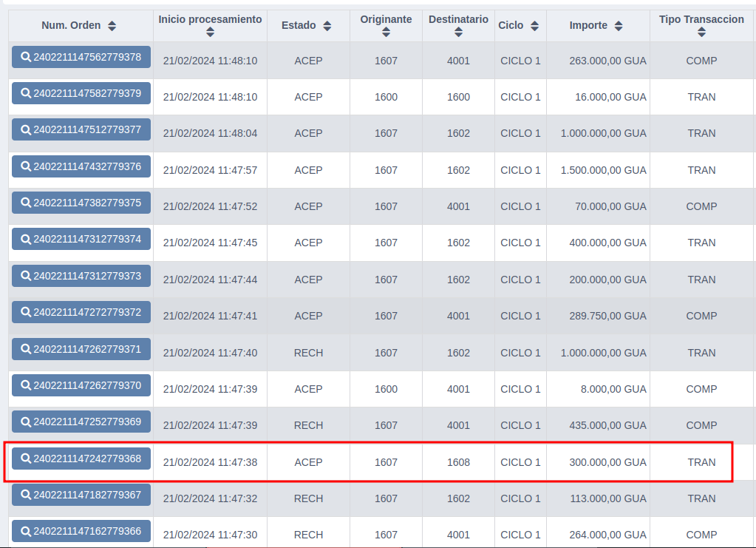Click CICLO 1 in 8.000,00 GUA row
The image size is (756, 548).
pos(521,389)
